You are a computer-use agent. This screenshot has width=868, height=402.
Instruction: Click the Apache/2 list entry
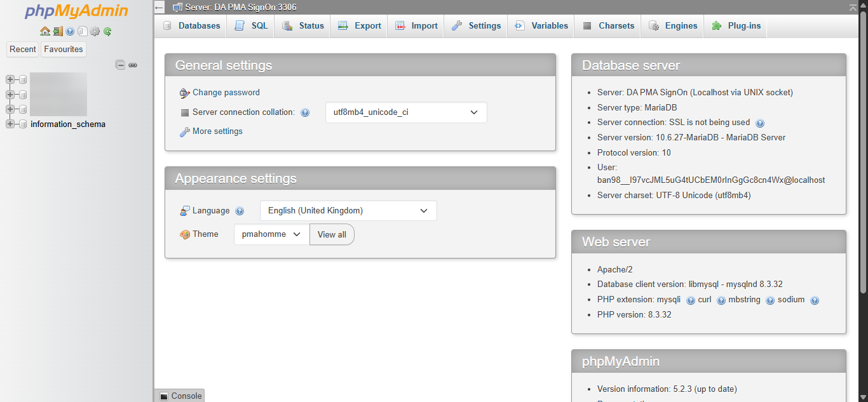[615, 270]
